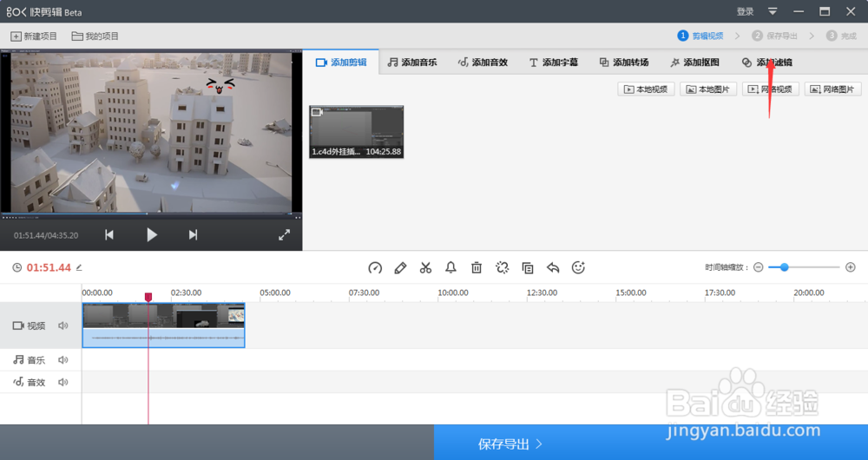Adjust the 时间轴缩放 slider handle
868x460 pixels.
(x=784, y=267)
